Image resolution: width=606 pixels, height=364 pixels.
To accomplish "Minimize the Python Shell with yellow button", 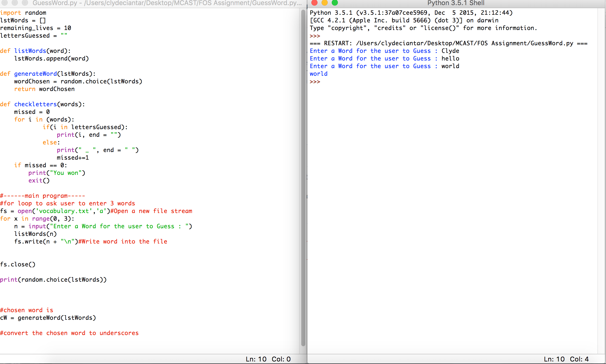I will tap(325, 3).
